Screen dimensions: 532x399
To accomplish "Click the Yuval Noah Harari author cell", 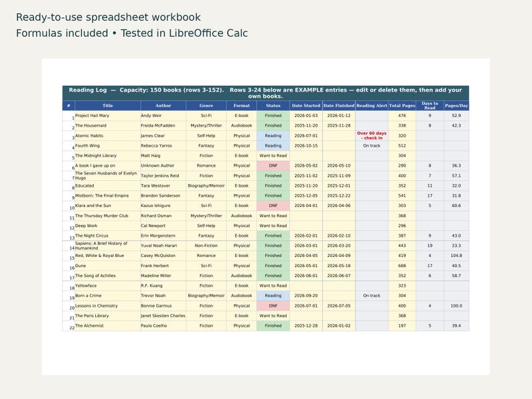I will tap(163, 246).
